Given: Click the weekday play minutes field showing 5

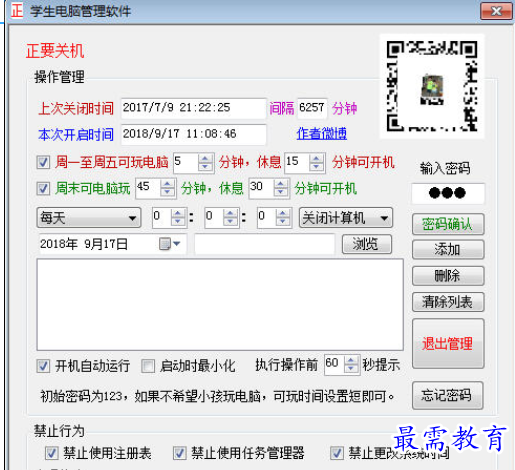Looking at the screenshot, I should click(x=186, y=163).
